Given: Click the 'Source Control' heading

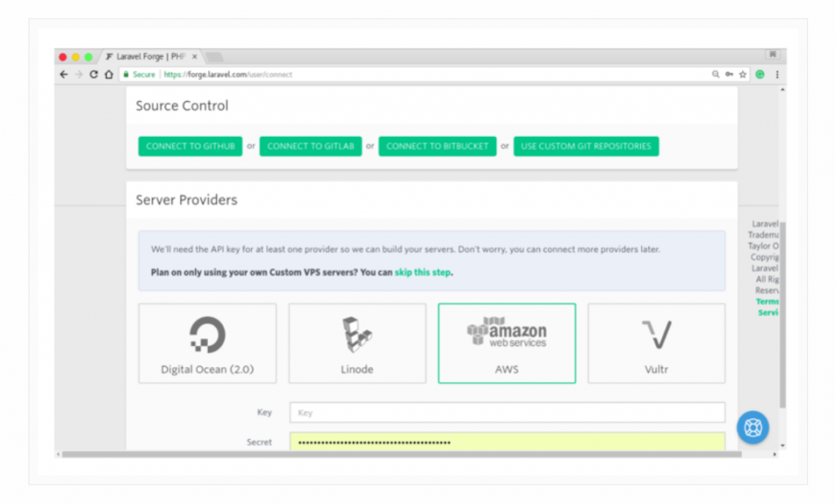Looking at the screenshot, I should click(x=182, y=105).
